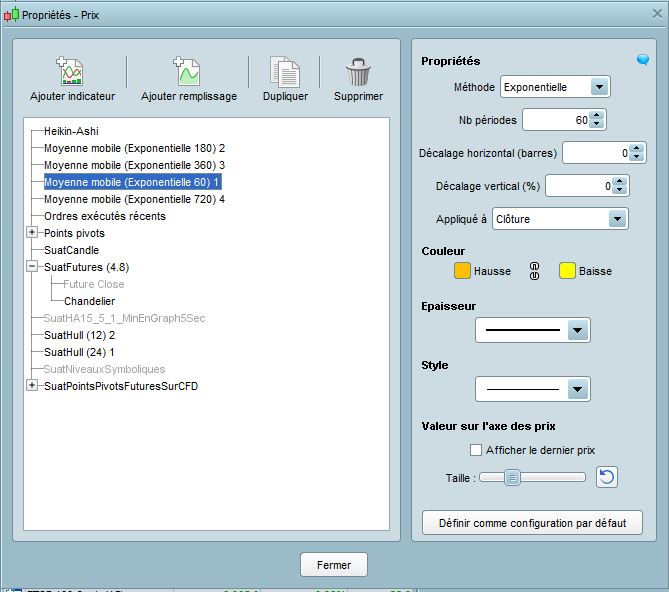Select Moyenne mobile (Exponentielle 180) 2
This screenshot has height=592, width=669.
pos(134,148)
